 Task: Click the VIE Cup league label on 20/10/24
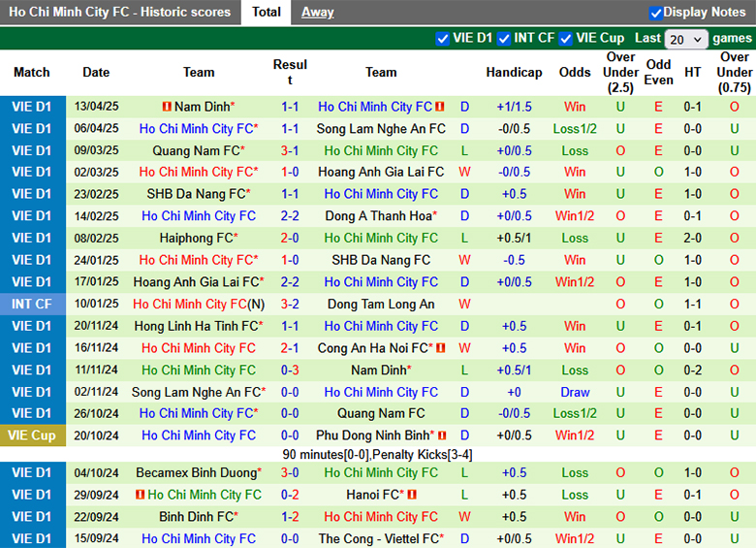[x=32, y=435]
